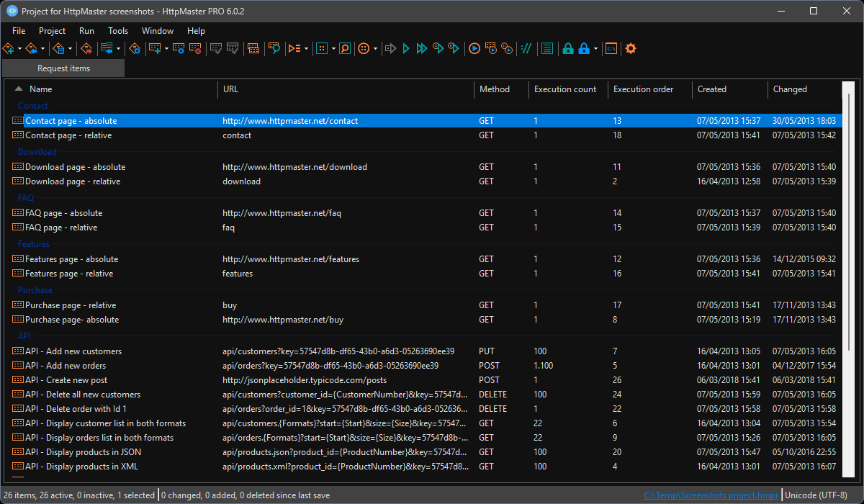Select the Request items tab
This screenshot has height=504, width=864.
click(63, 68)
